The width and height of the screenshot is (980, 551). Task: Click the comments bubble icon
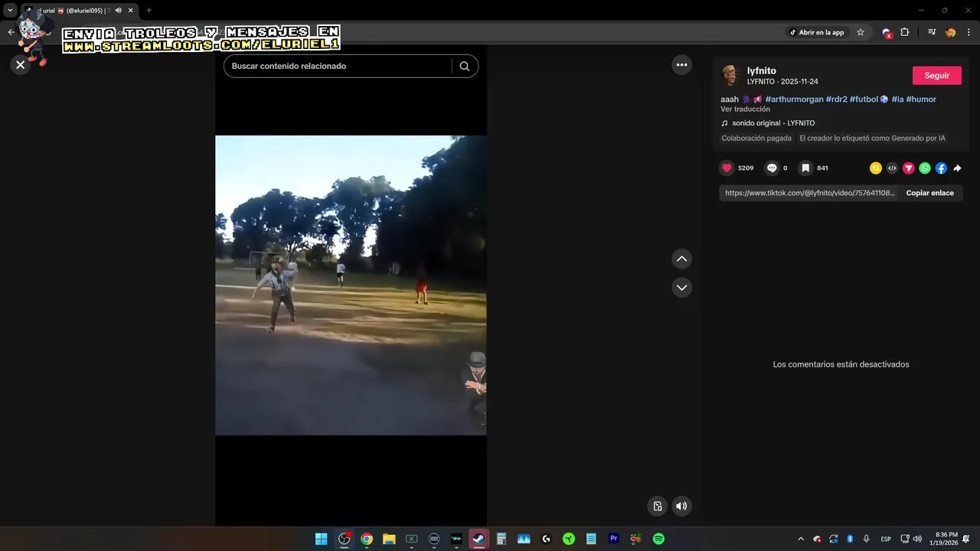772,168
